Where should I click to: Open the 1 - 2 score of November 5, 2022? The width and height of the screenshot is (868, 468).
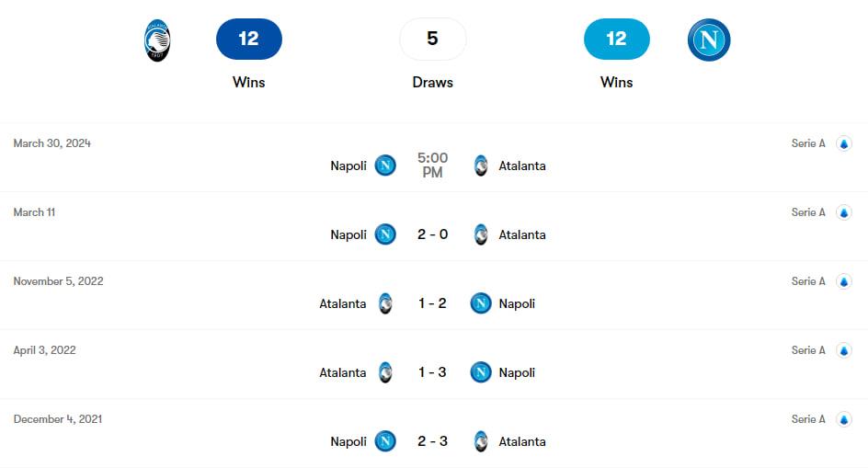(432, 303)
